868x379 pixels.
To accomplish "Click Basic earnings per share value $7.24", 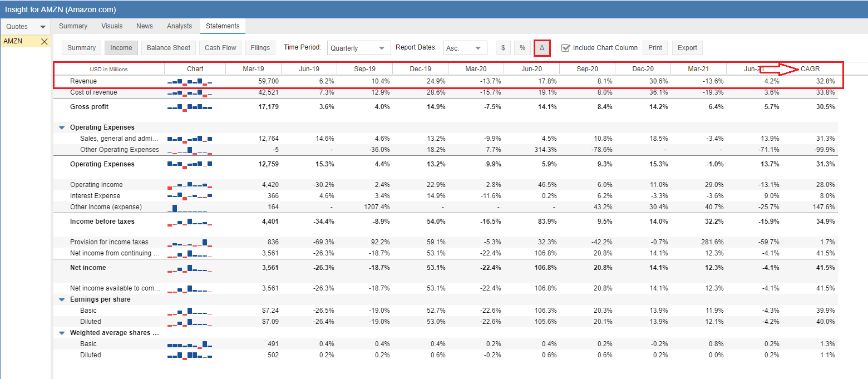I will point(269,311).
